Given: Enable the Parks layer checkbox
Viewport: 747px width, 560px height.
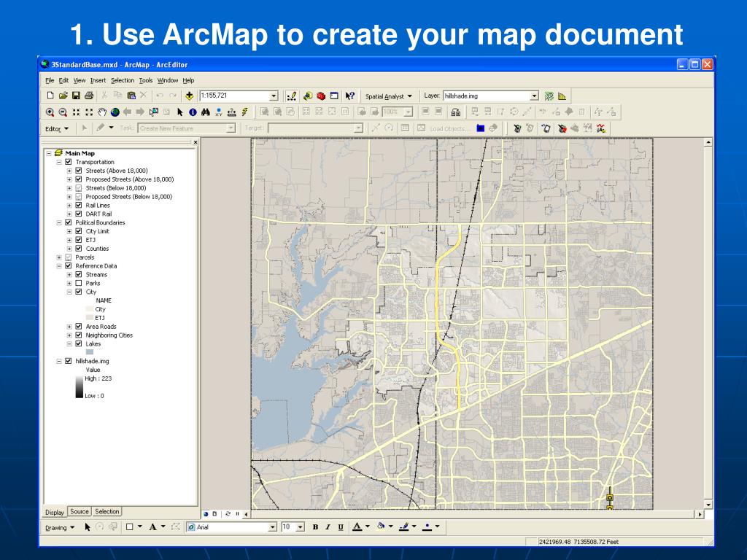Looking at the screenshot, I should click(79, 283).
